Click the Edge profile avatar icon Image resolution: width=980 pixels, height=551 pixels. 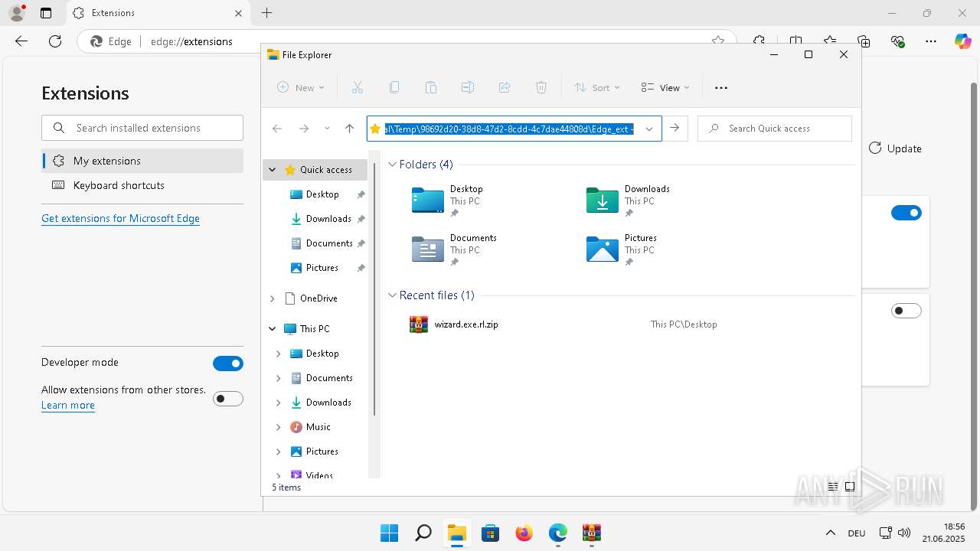point(16,13)
